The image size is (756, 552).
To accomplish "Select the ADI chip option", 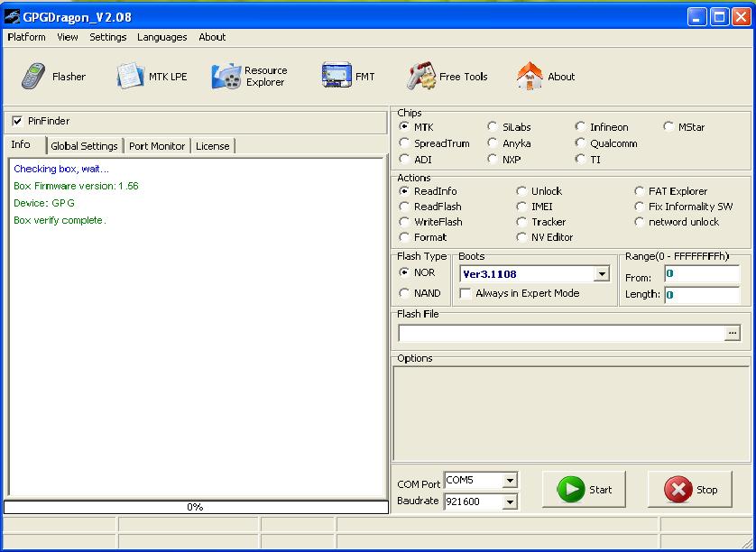I will 404,159.
